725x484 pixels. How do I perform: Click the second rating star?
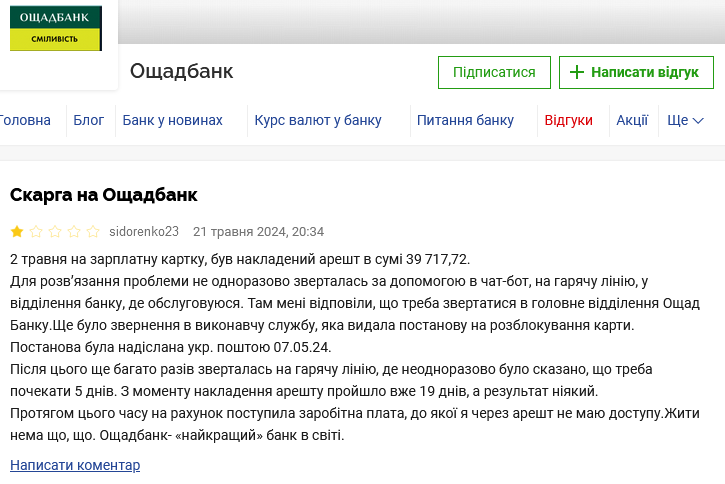pyautogui.click(x=36, y=232)
